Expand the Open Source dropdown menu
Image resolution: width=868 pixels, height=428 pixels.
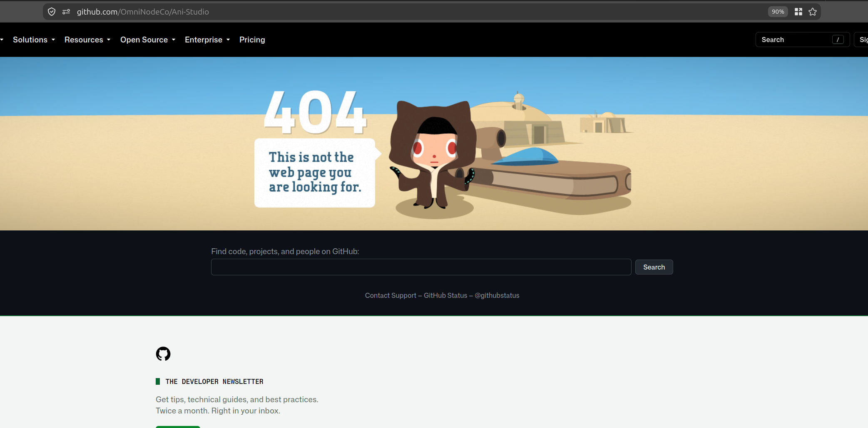pyautogui.click(x=148, y=40)
